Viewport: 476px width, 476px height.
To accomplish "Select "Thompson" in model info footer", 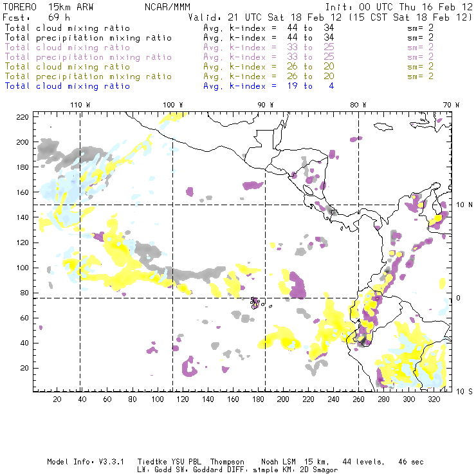I will click(x=227, y=462).
